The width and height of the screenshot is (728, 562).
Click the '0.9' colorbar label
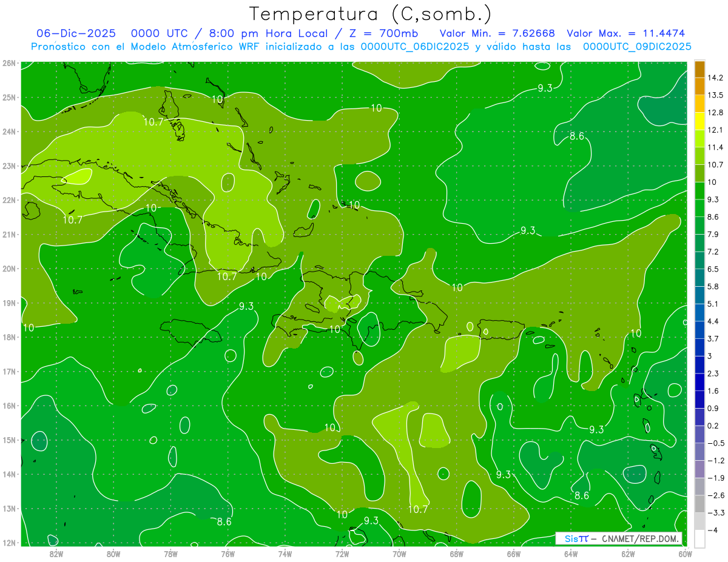[713, 407]
